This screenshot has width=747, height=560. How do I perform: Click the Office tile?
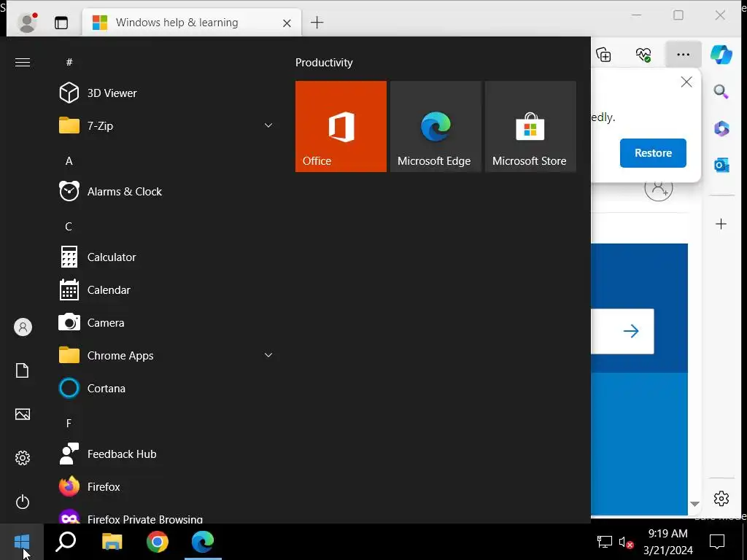pyautogui.click(x=341, y=126)
